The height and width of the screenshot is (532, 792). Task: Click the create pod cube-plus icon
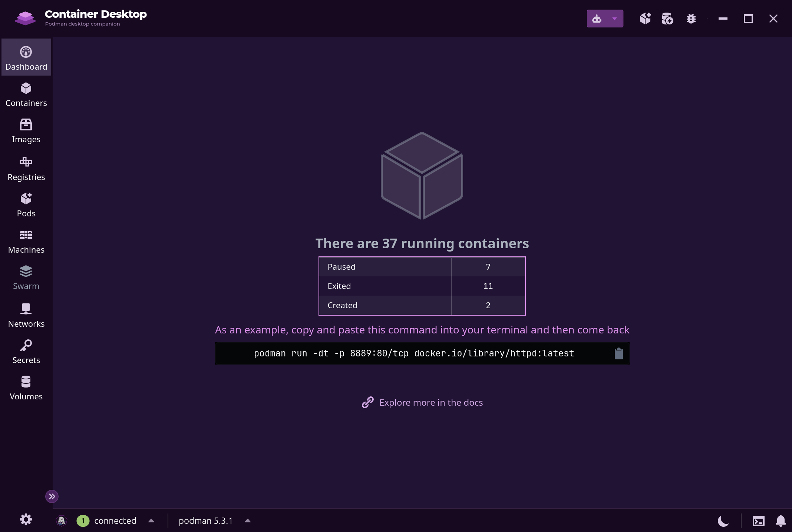pos(645,19)
